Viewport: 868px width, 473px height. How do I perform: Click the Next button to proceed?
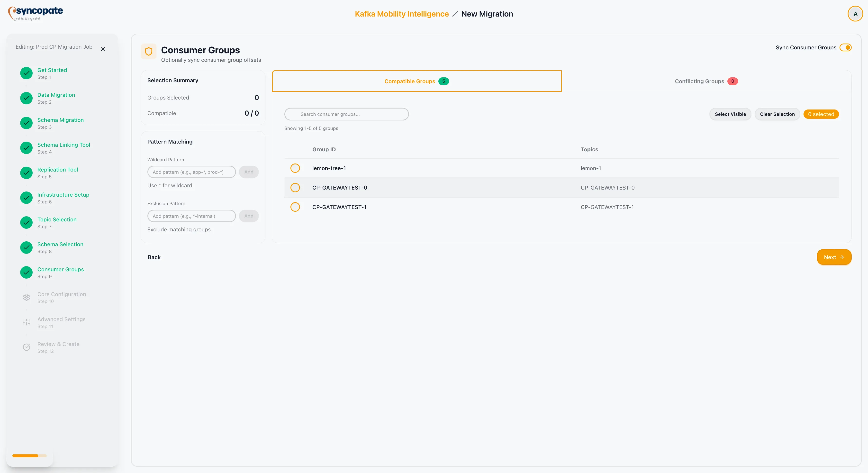click(834, 257)
